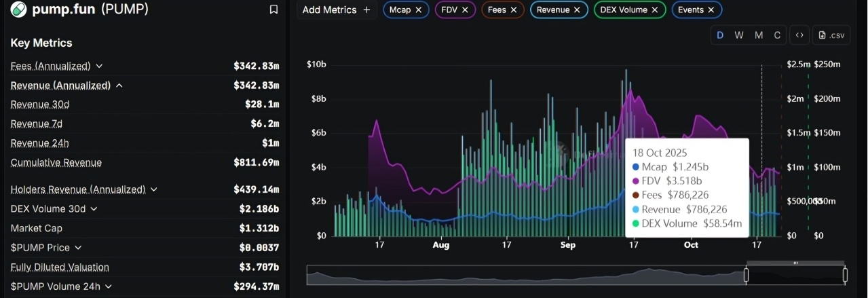Switch chart to weekly (W) interval

[x=739, y=35]
